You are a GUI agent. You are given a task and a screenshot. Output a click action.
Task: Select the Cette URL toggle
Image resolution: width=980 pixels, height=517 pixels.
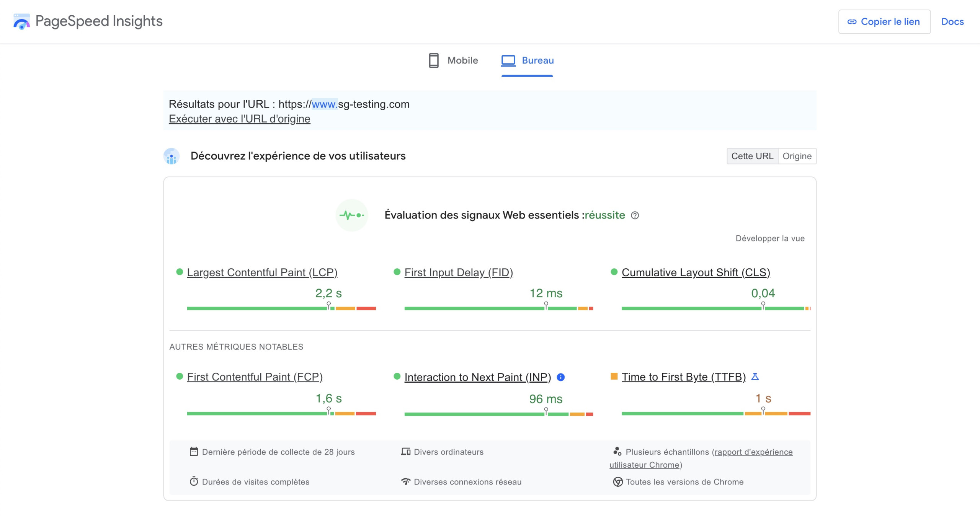point(752,156)
